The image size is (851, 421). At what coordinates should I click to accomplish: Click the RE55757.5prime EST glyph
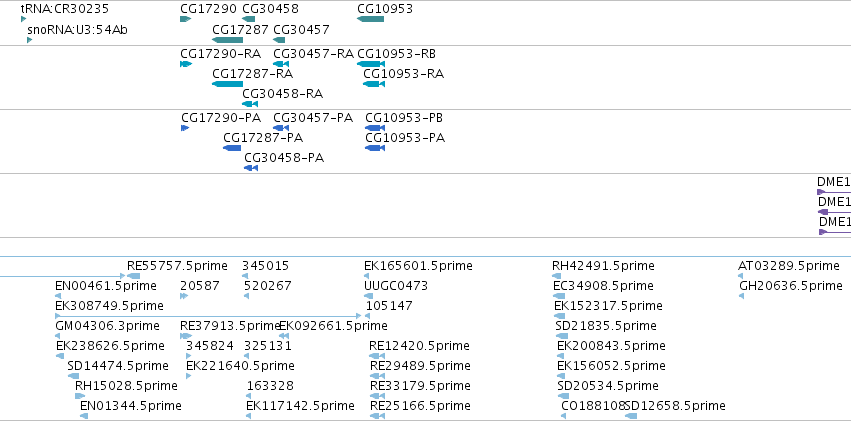pos(134,276)
